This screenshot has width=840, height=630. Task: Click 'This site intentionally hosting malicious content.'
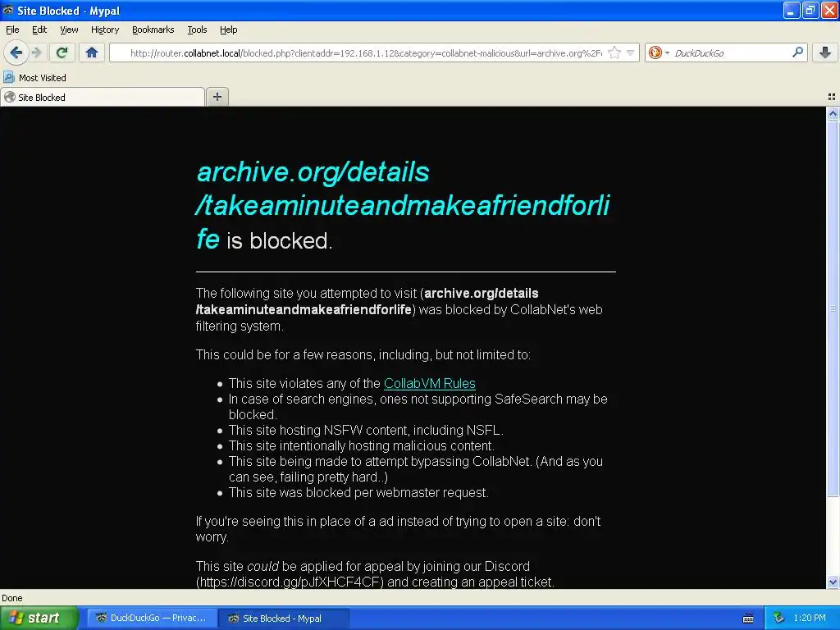coord(362,445)
